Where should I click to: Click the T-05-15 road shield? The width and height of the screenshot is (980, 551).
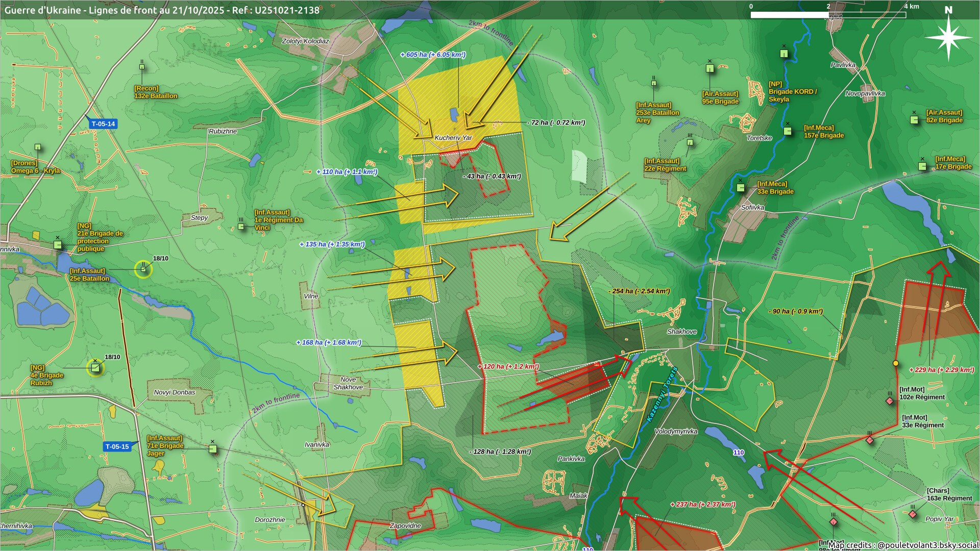click(x=117, y=447)
